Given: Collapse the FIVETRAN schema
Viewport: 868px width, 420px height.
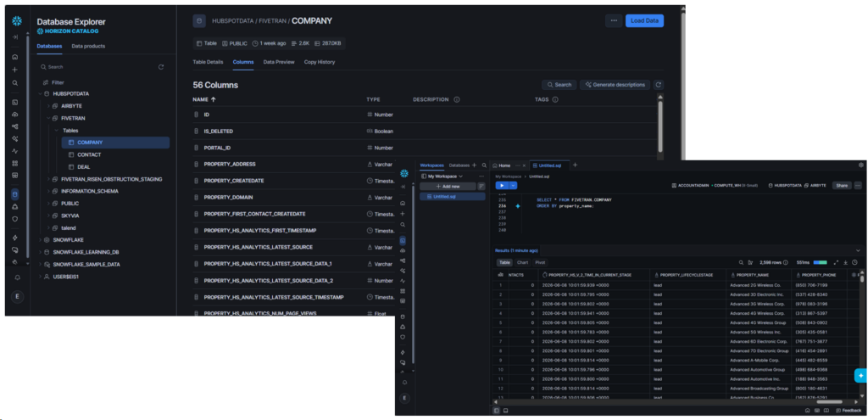Looking at the screenshot, I should [x=48, y=118].
